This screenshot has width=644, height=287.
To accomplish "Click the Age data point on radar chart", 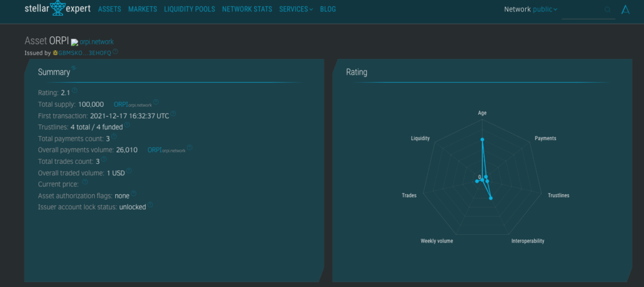I will [x=482, y=139].
